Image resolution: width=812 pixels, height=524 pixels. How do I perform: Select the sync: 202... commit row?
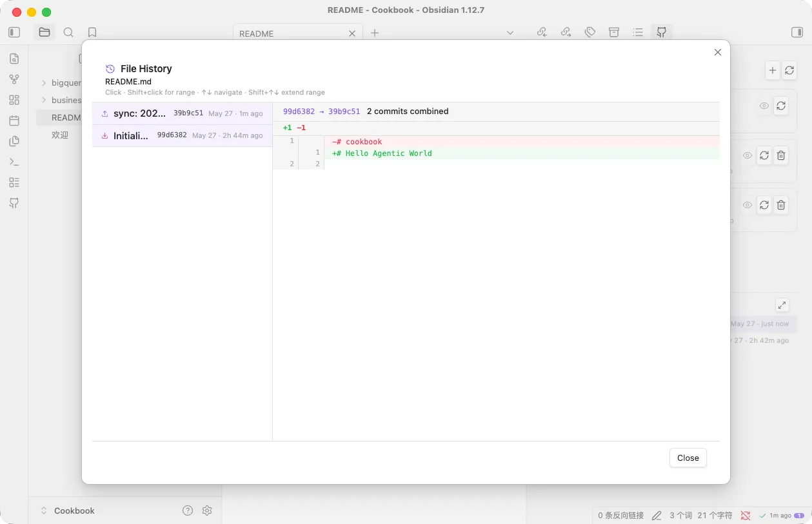point(182,113)
